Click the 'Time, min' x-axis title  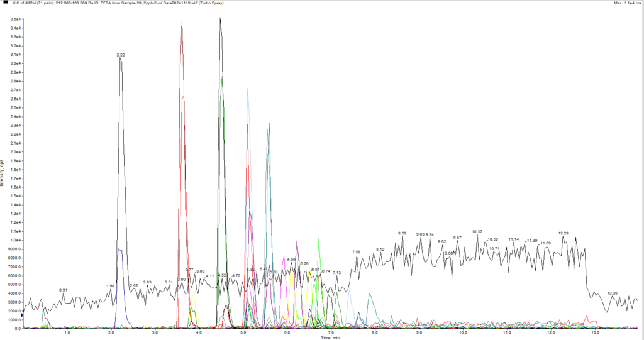[x=331, y=337]
